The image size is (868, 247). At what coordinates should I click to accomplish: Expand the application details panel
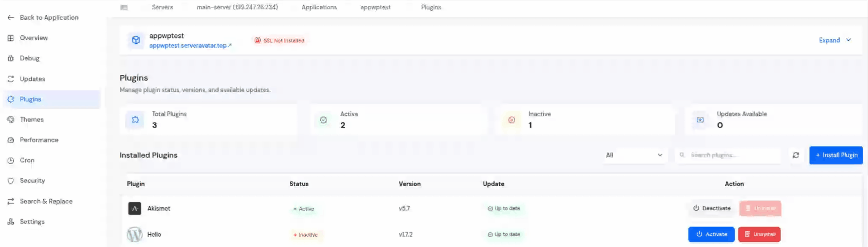[835, 40]
